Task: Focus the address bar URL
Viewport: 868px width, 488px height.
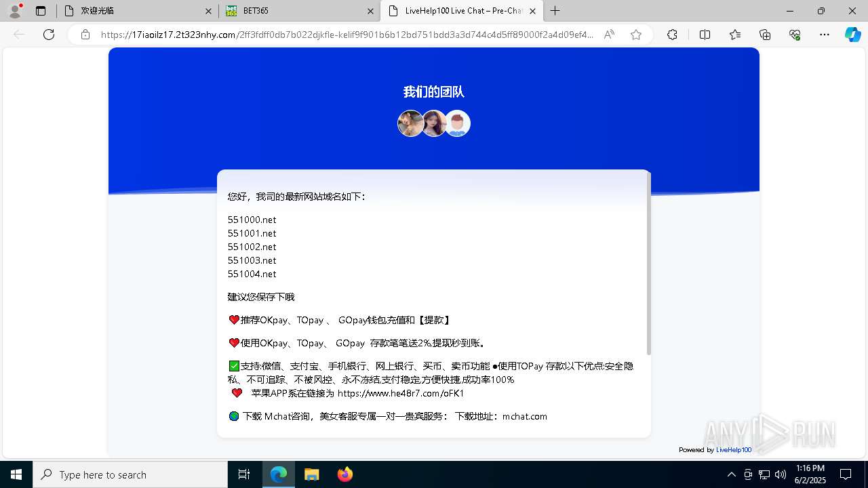Action: tap(347, 35)
